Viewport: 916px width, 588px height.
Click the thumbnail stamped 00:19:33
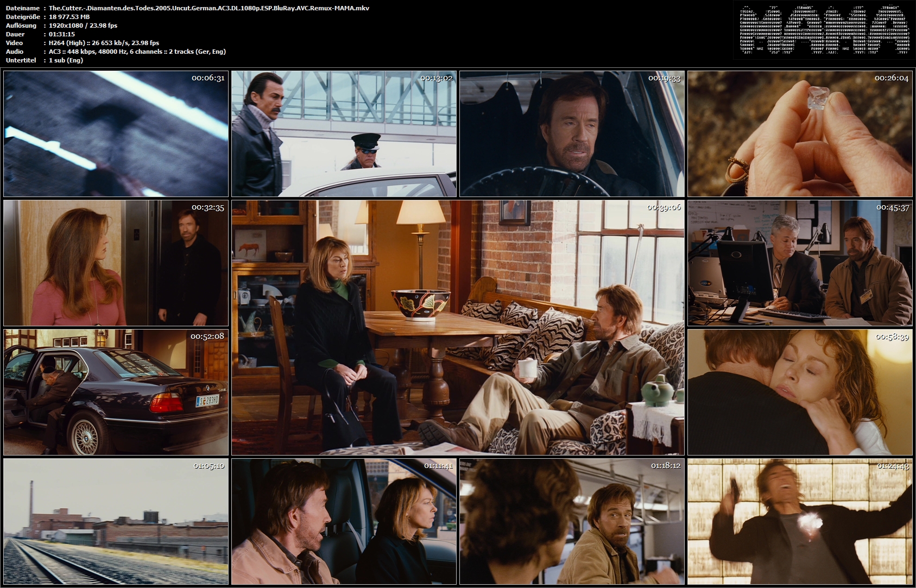pos(572,134)
